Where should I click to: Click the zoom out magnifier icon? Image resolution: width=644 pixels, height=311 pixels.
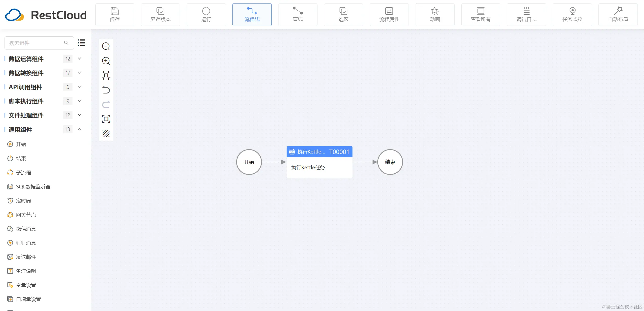pyautogui.click(x=106, y=46)
